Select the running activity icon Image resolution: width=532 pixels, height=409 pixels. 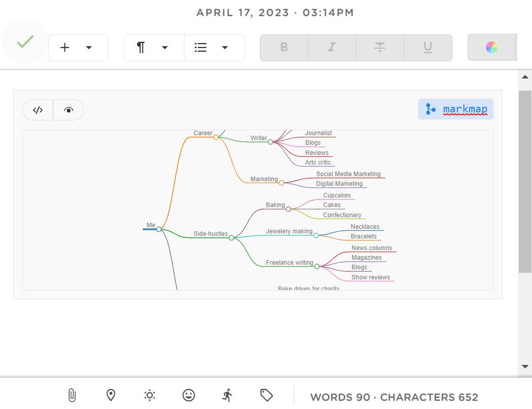point(227,395)
